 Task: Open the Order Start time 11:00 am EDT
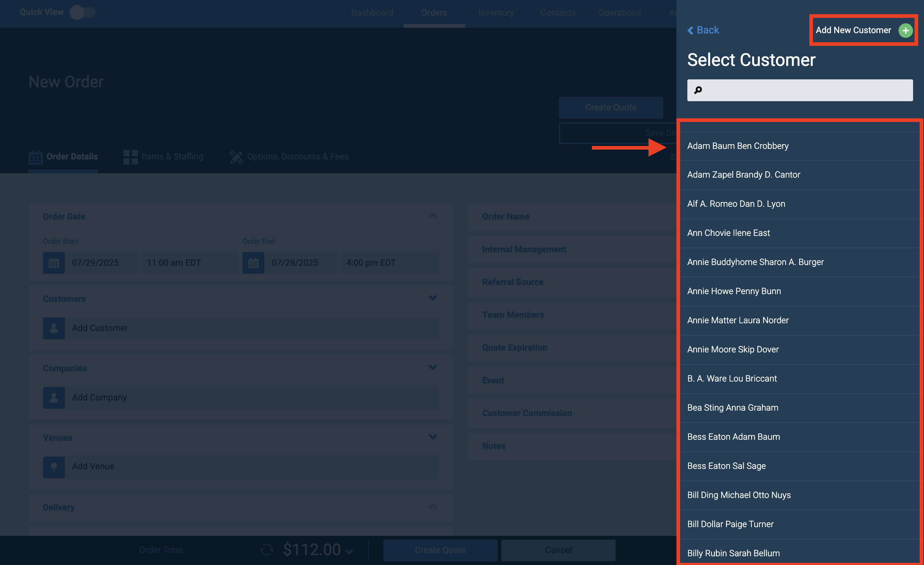(x=189, y=263)
